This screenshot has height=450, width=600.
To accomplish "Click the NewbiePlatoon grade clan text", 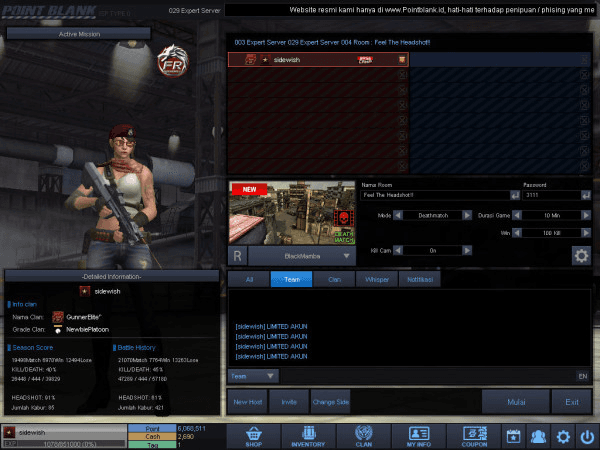I will point(87,329).
